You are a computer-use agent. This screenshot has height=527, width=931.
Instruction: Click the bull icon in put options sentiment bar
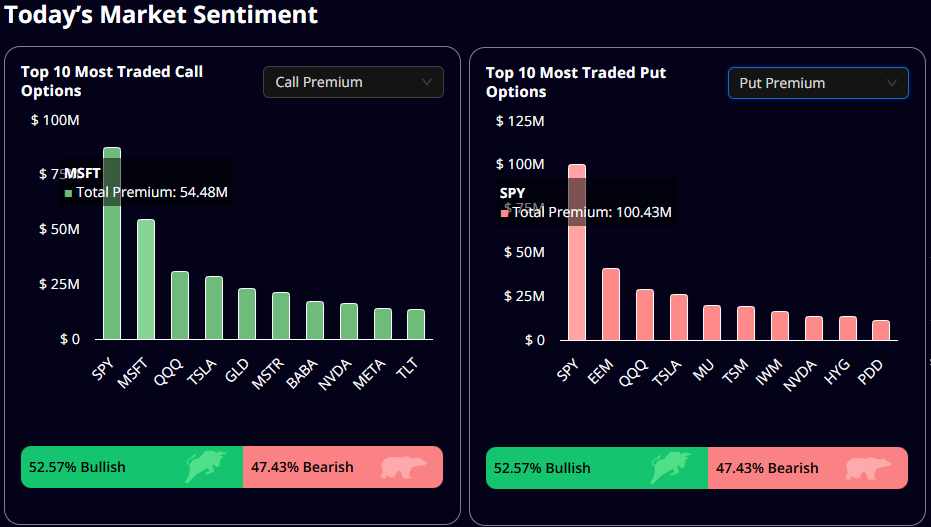671,468
